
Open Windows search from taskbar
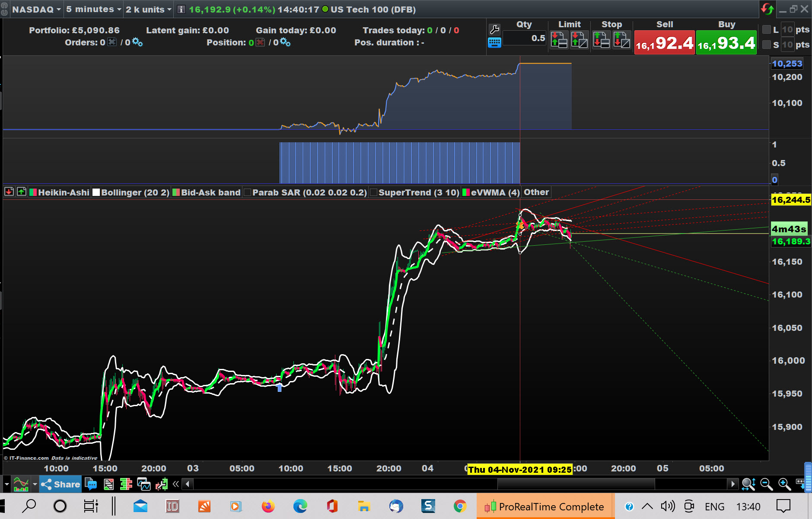[29, 506]
